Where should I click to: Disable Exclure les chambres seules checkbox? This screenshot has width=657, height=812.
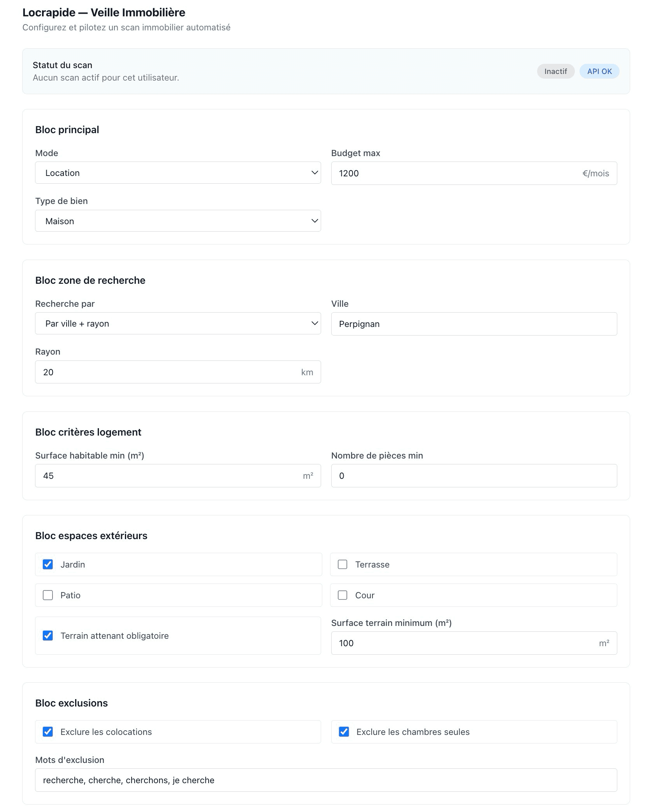(x=344, y=732)
